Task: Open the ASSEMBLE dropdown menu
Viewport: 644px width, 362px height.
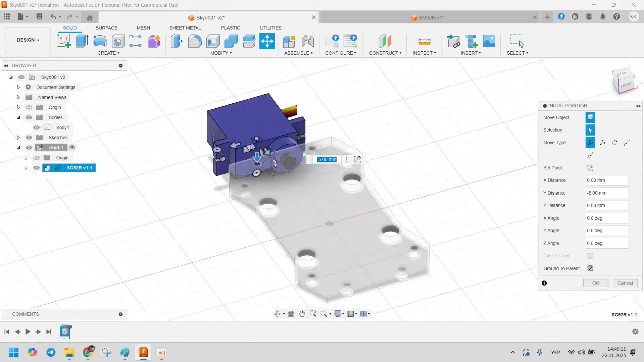Action: 298,53
